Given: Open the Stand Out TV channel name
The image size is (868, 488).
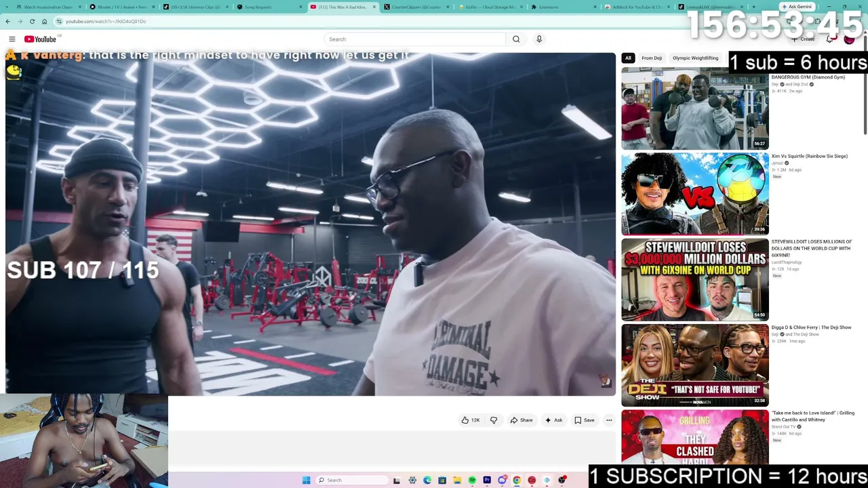Looking at the screenshot, I should (x=783, y=427).
